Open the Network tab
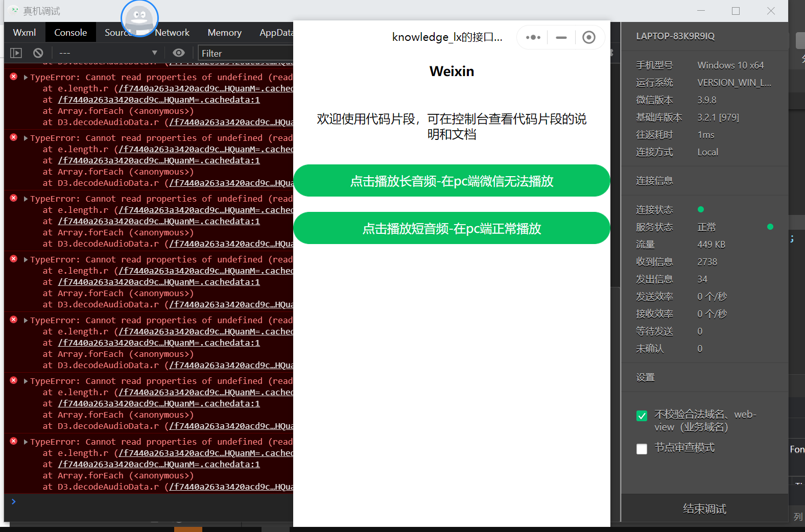Viewport: 805px width, 532px height. pyautogui.click(x=172, y=33)
